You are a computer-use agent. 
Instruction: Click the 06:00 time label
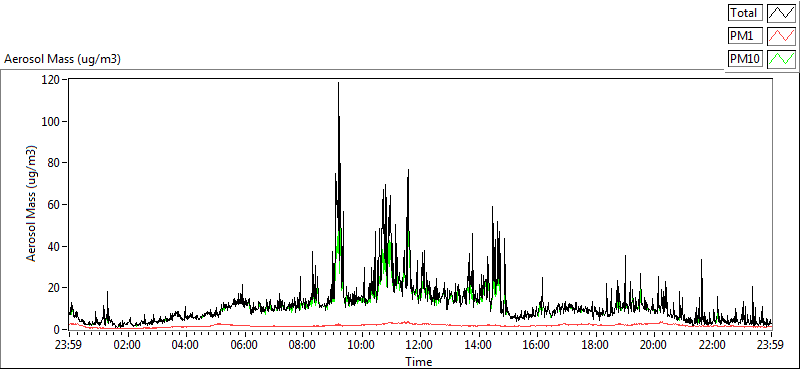(244, 344)
